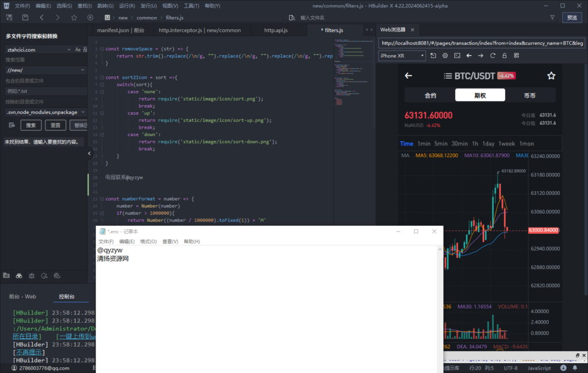Open the project explorer folder icon in sidebar

(x=6, y=275)
